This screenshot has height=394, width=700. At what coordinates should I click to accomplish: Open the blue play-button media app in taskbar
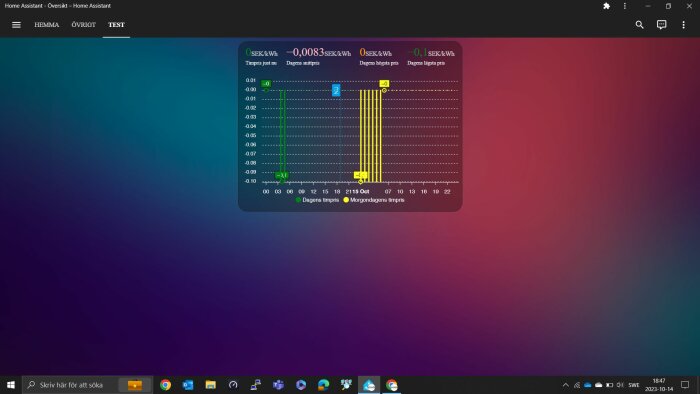(301, 385)
